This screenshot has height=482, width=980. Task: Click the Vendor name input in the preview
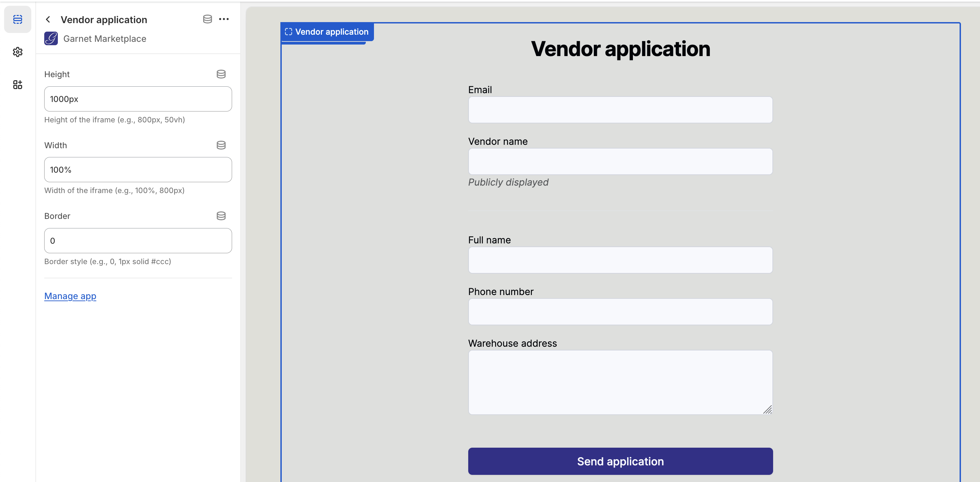[x=620, y=161]
